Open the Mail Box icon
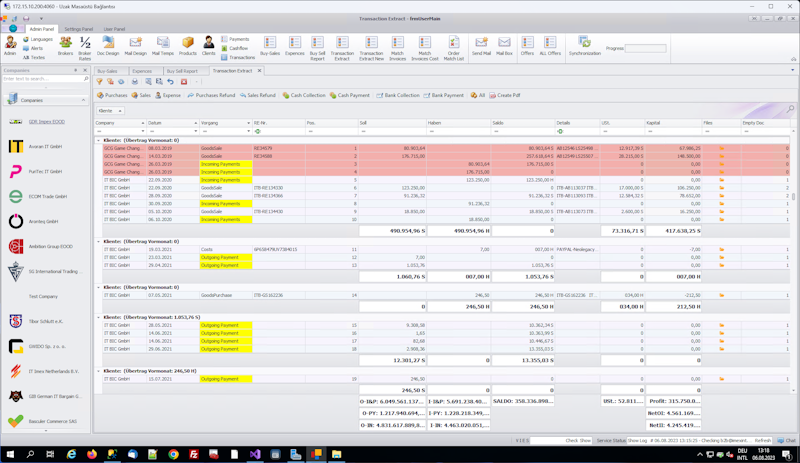Screen dimensions: 800x463 point(504,46)
